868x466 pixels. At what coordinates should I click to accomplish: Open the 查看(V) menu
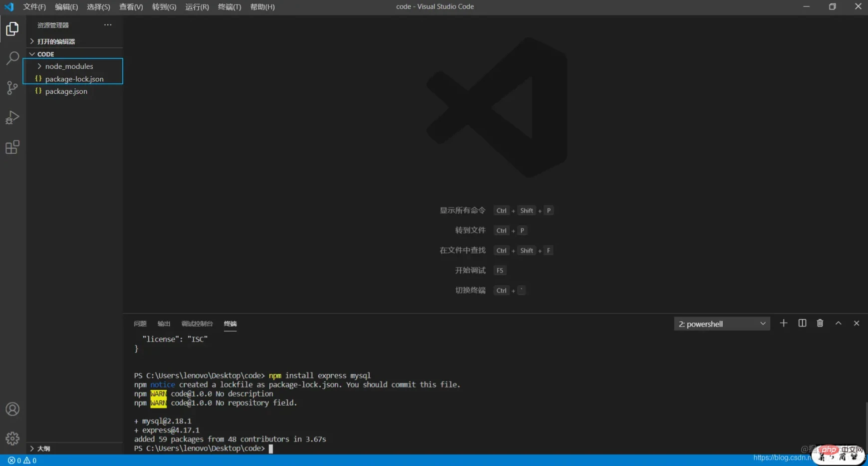[x=131, y=7]
